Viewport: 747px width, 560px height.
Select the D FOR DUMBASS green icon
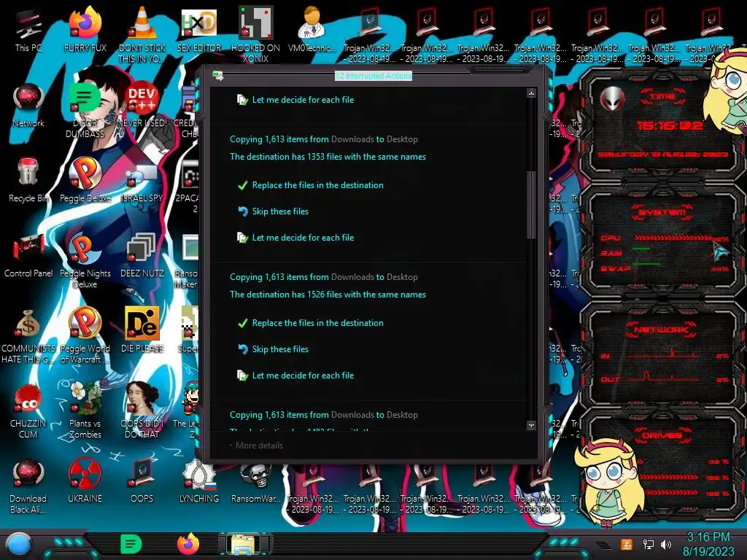(85, 109)
